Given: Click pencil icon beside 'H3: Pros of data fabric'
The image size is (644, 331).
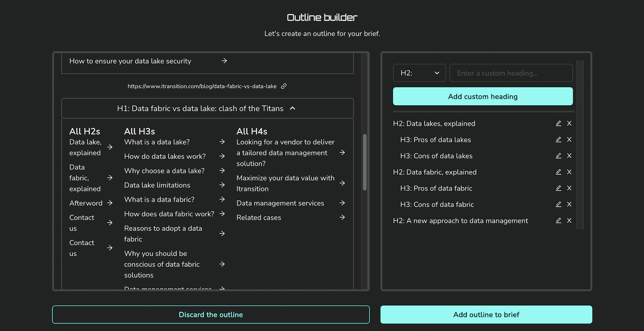Looking at the screenshot, I should (558, 188).
